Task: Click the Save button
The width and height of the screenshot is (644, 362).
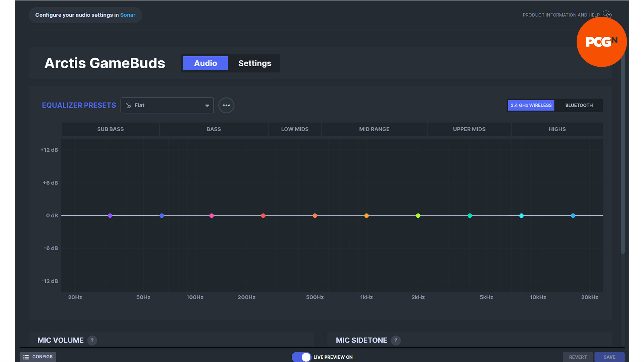Action: [609, 357]
